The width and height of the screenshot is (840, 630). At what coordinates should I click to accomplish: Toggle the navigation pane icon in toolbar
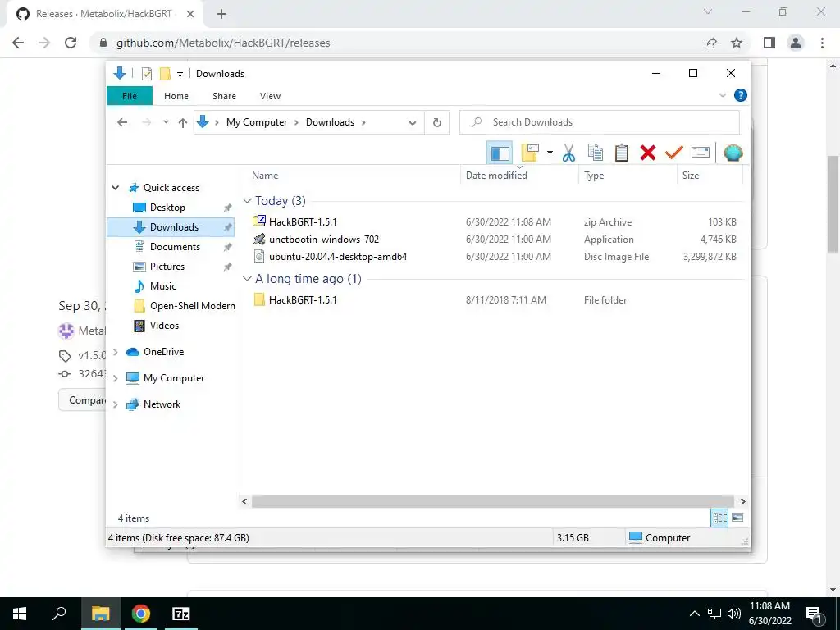pyautogui.click(x=500, y=153)
